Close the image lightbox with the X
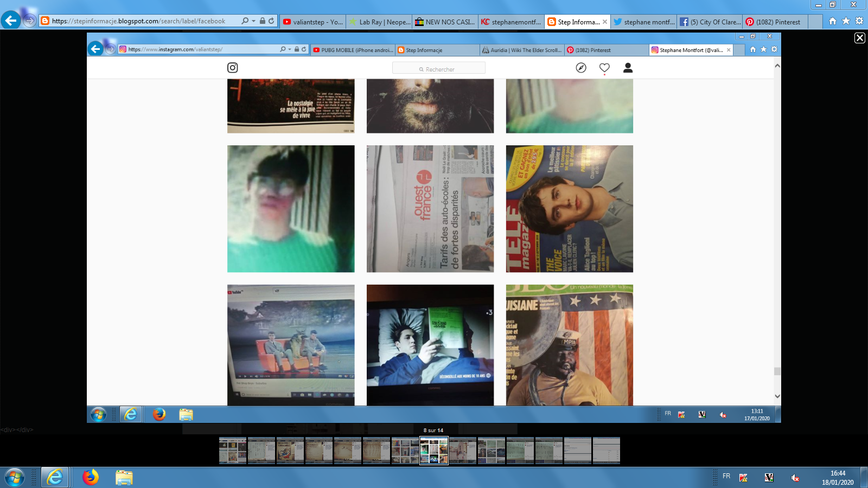 tap(860, 38)
